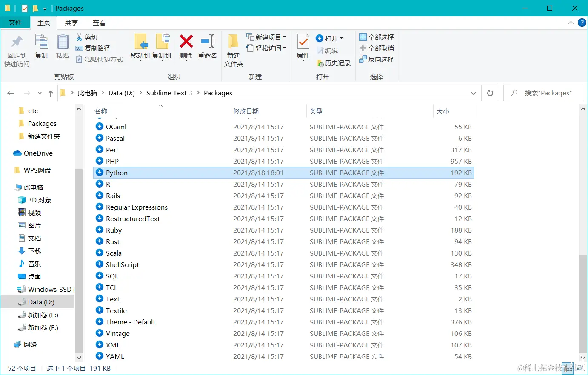Select the WPS网盘 sidebar item

32,170
